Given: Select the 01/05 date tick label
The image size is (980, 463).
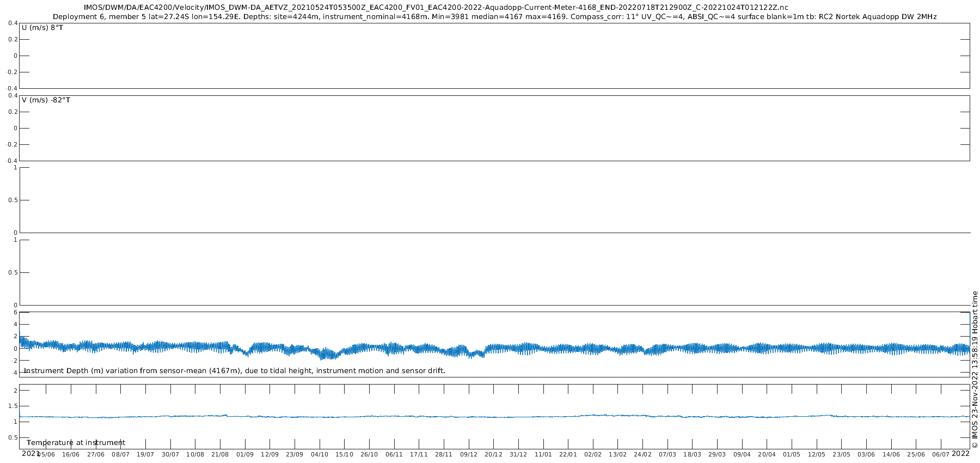Looking at the screenshot, I should pos(792,454).
